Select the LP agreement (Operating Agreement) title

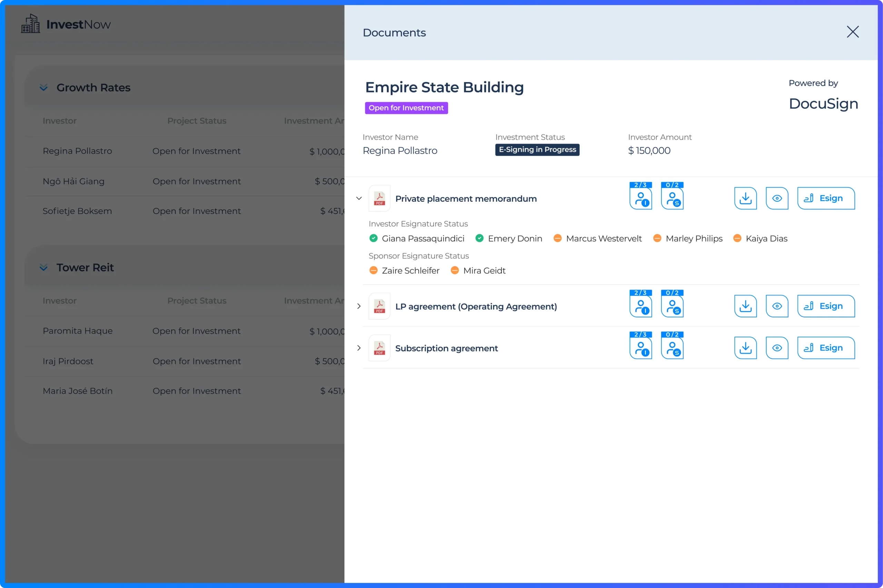pyautogui.click(x=476, y=306)
